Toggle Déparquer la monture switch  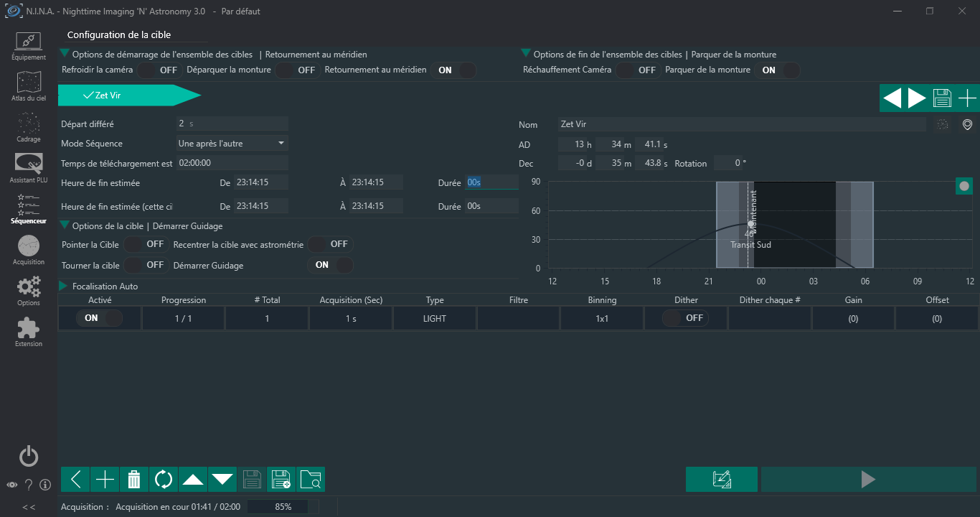pos(296,70)
